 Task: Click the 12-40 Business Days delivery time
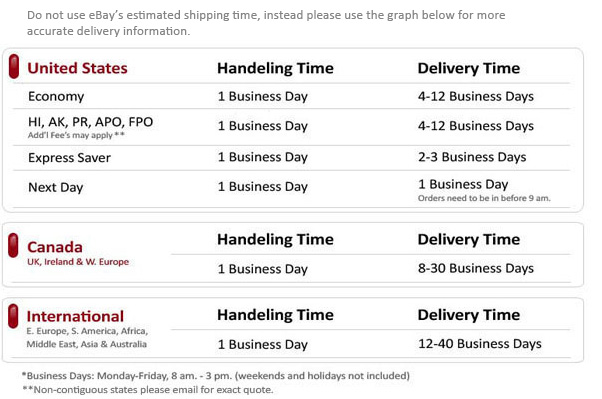tap(480, 344)
